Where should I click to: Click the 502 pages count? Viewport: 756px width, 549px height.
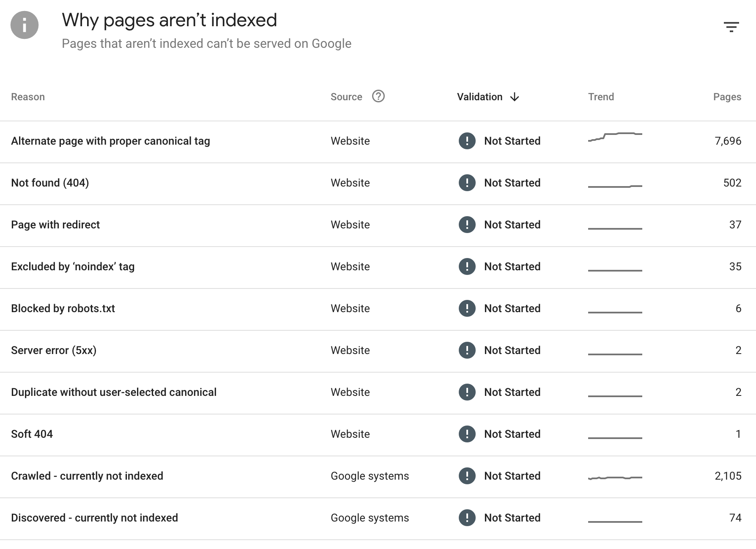(x=732, y=183)
